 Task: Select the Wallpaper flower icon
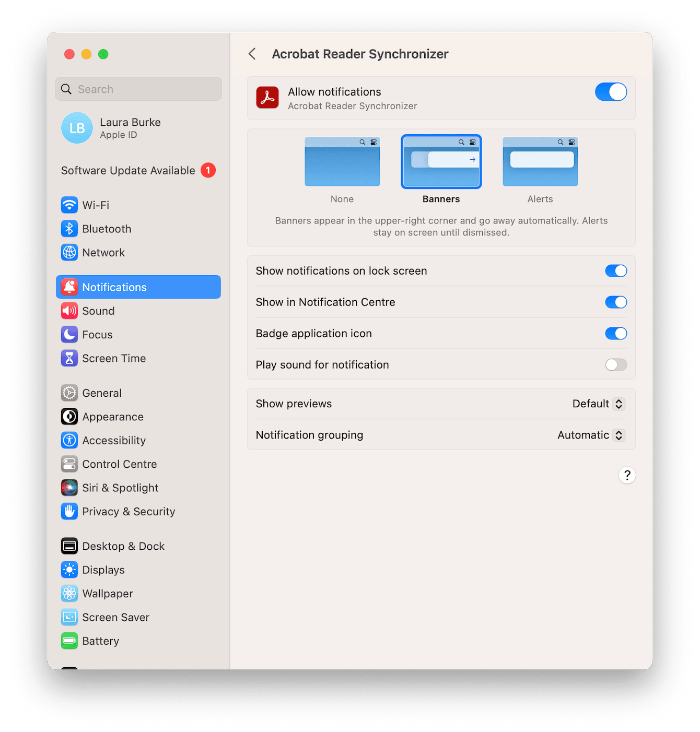click(x=69, y=593)
